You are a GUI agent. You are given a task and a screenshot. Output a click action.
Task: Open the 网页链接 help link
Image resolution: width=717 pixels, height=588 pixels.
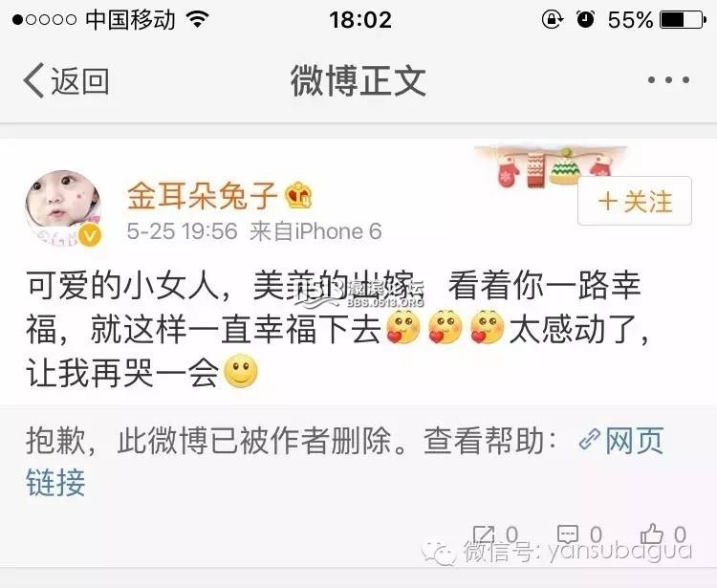click(x=344, y=461)
